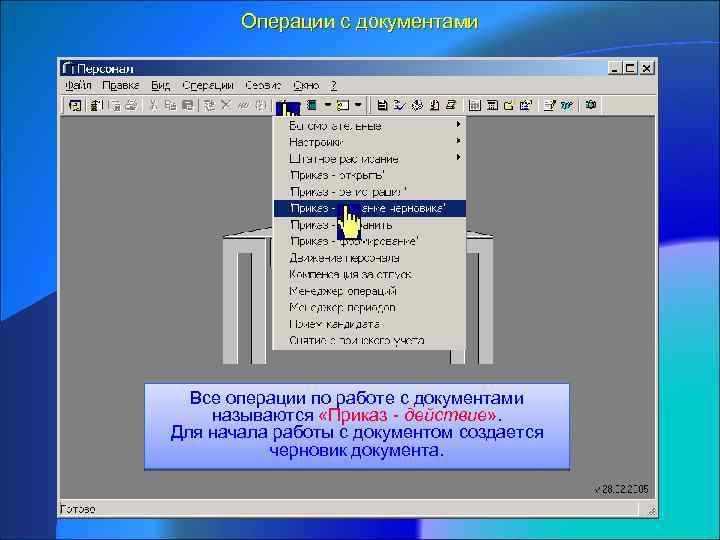Image resolution: width=720 pixels, height=540 pixels.
Task: Click the green list toolbar icon
Action: point(312,106)
